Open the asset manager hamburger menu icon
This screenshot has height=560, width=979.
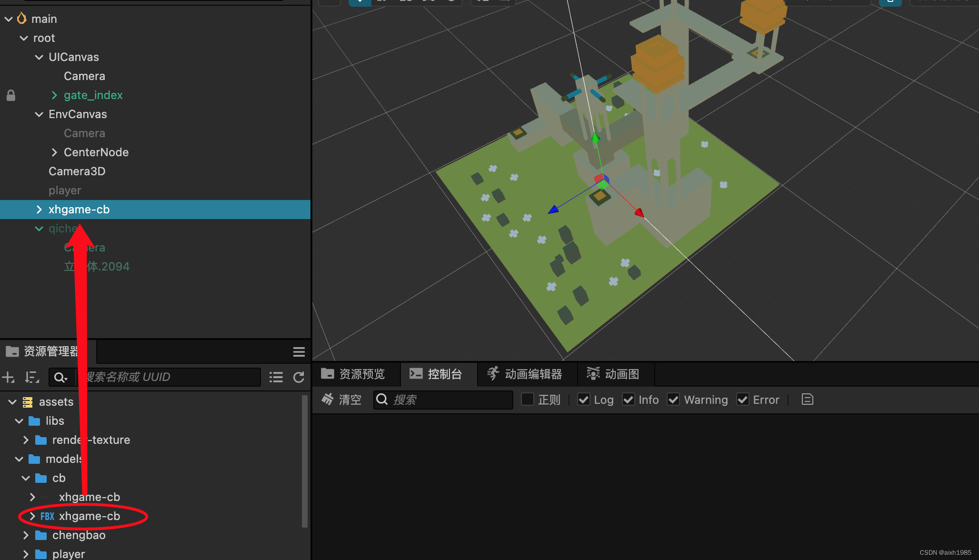(299, 351)
